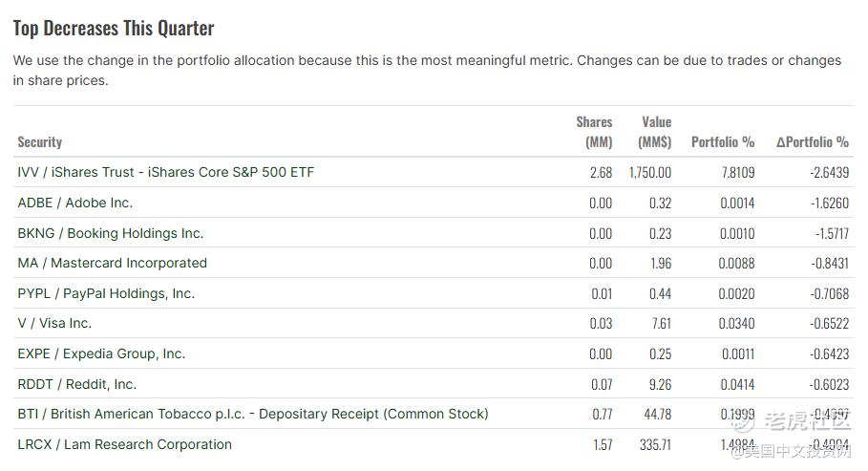Select Lam Research value cell 335.71
The image size is (868, 471).
tap(655, 445)
